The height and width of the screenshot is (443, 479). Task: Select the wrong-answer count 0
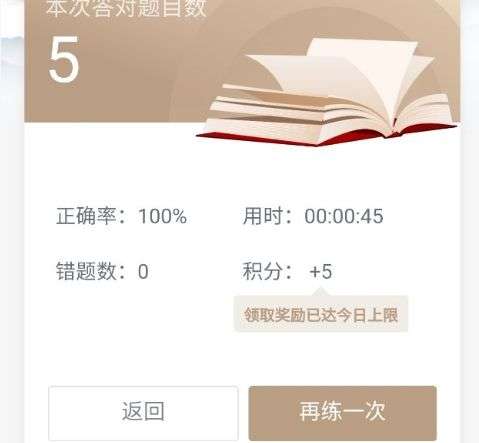coord(143,272)
